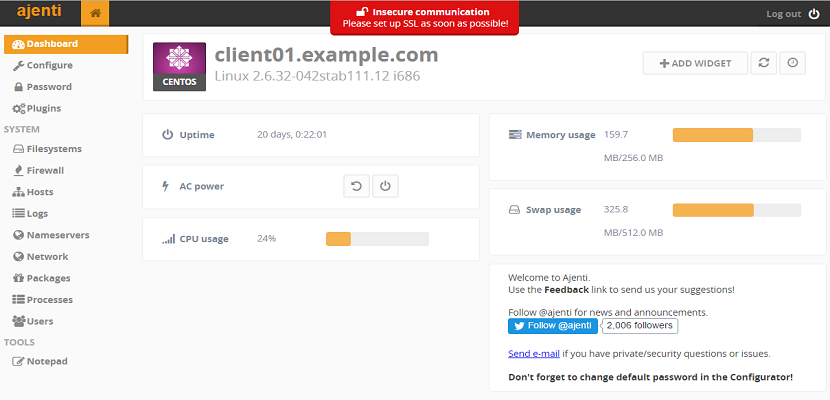Viewport: 830px width, 400px height.
Task: Go to Filesystems in sidebar
Action: pos(54,149)
